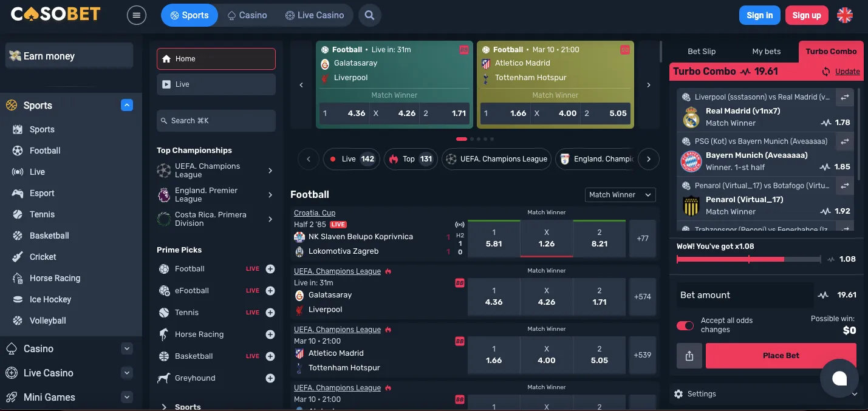Open the live chat bubble
This screenshot has width=868, height=411.
839,378
